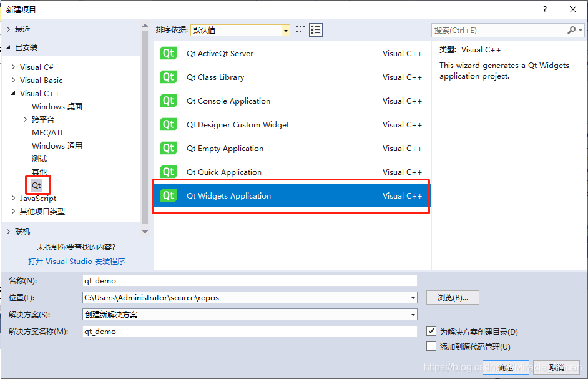Click the Qt Empty Application template icon

(169, 148)
